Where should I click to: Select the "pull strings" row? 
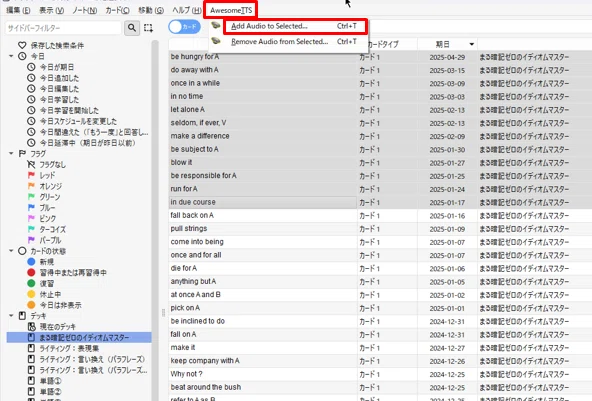pos(380,229)
